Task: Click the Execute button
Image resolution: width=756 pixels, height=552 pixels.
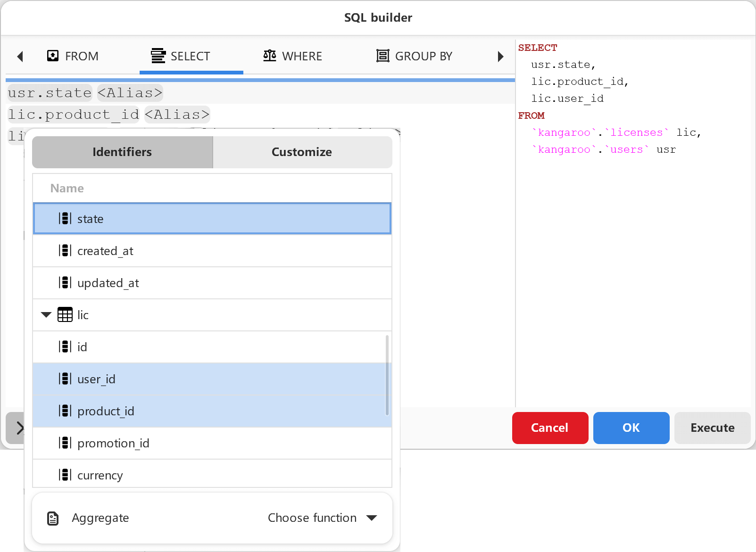Action: click(x=712, y=428)
